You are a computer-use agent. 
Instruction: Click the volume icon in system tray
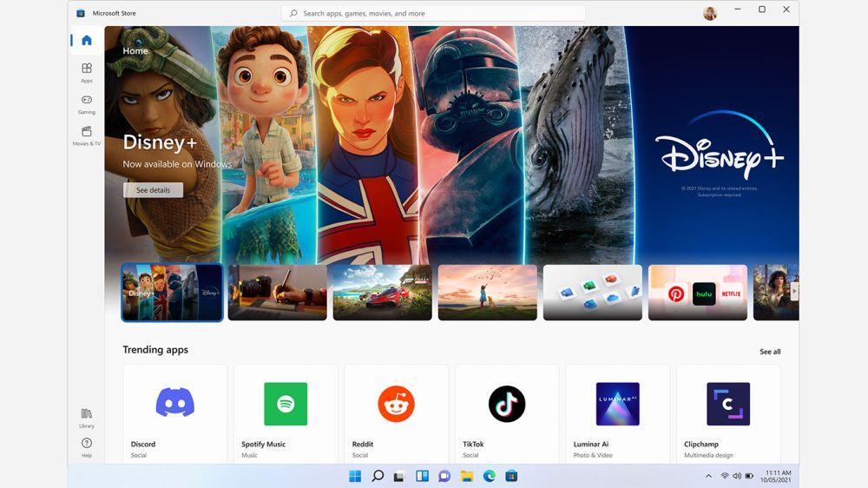[x=737, y=476]
